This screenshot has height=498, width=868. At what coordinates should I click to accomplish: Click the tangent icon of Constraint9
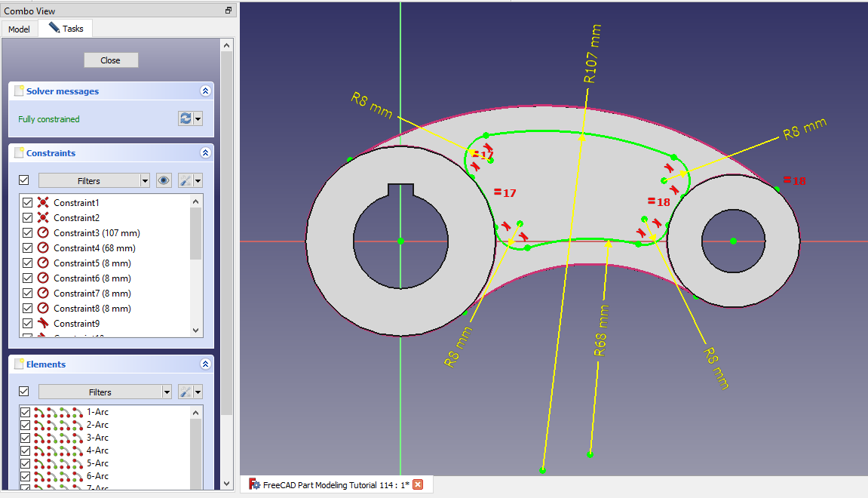(x=43, y=324)
